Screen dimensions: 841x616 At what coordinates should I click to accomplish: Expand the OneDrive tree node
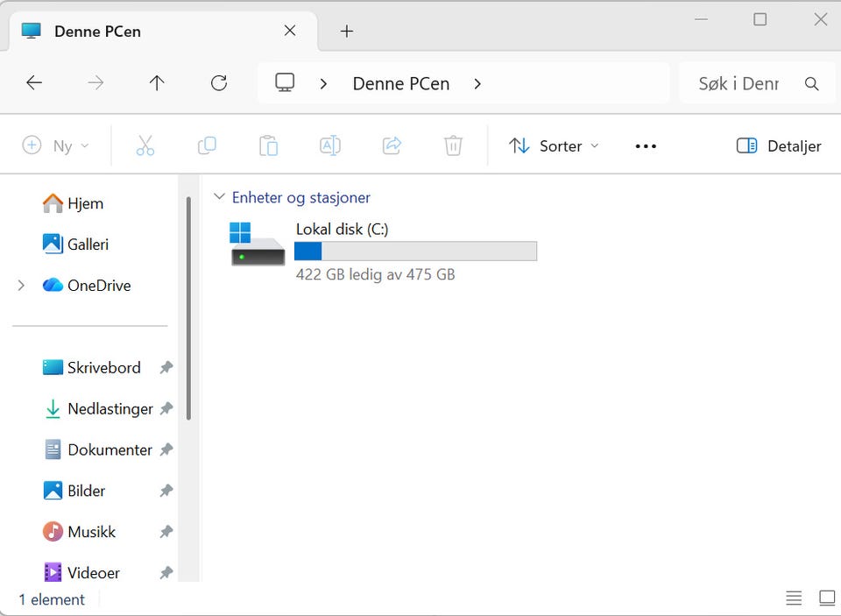(x=21, y=286)
